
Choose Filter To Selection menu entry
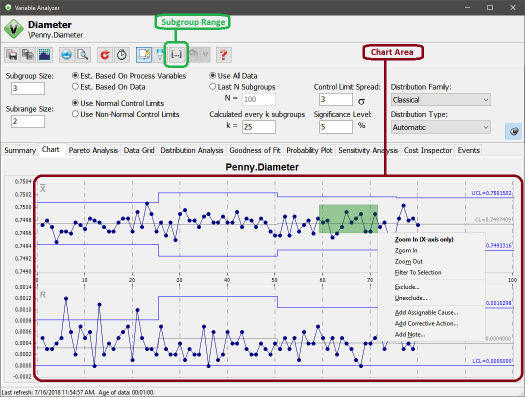click(x=432, y=273)
